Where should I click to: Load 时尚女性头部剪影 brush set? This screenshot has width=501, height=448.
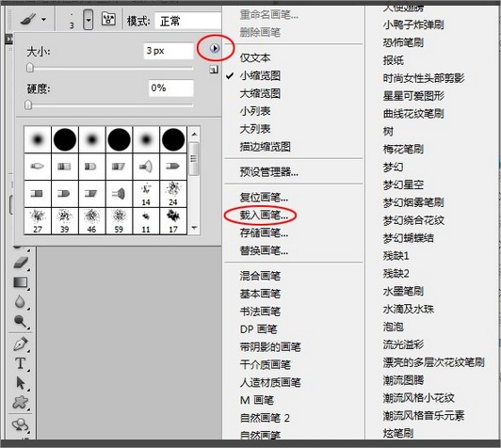[x=424, y=78]
